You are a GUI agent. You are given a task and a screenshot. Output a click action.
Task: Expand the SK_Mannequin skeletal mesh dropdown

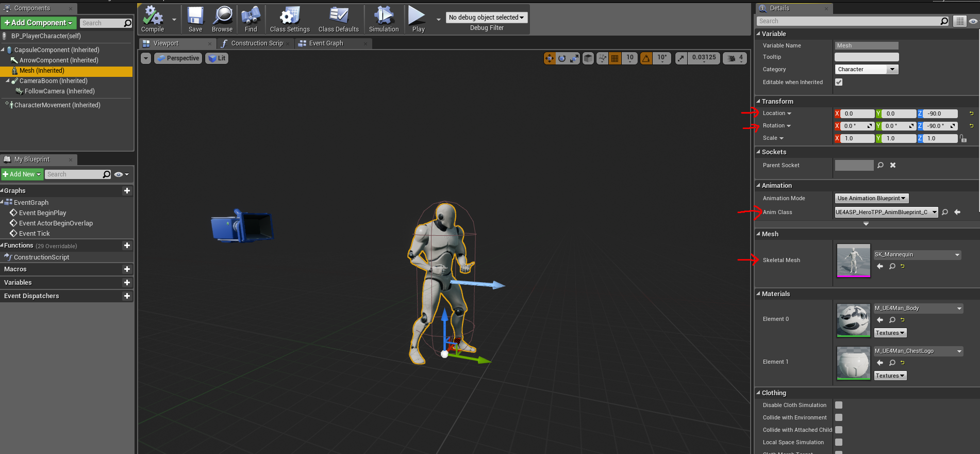tap(917, 254)
